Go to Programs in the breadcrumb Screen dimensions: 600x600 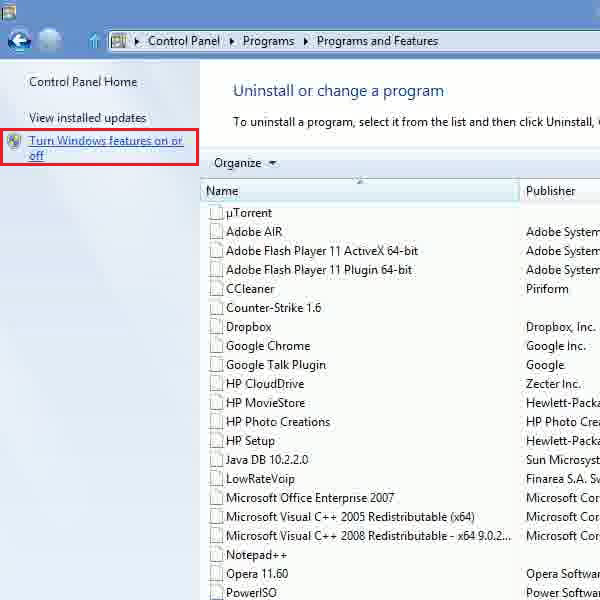(269, 41)
